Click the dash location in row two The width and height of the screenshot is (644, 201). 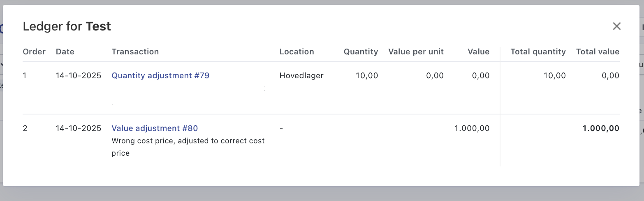281,129
